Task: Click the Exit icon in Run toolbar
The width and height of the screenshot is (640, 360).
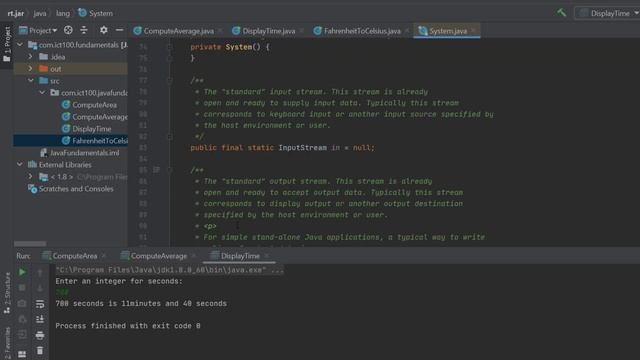Action: [x=22, y=335]
